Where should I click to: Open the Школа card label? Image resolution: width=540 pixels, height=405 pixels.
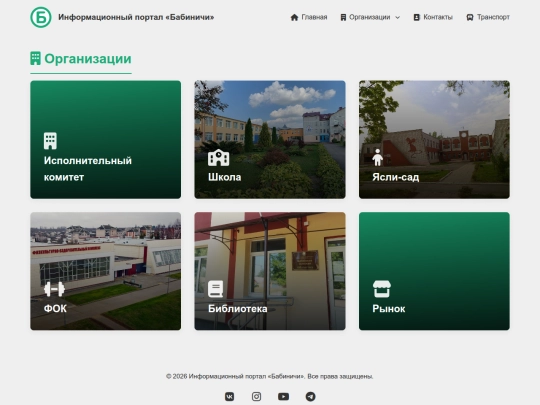point(225,177)
